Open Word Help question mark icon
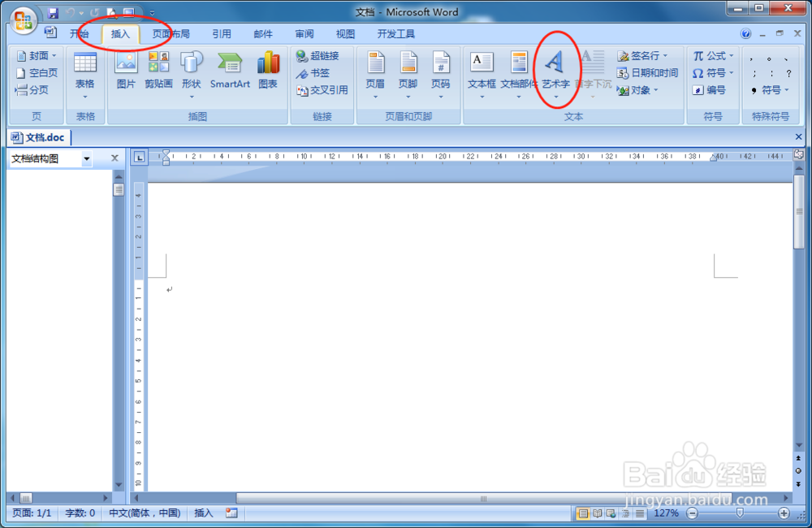Image resolution: width=812 pixels, height=528 pixels. tap(745, 33)
